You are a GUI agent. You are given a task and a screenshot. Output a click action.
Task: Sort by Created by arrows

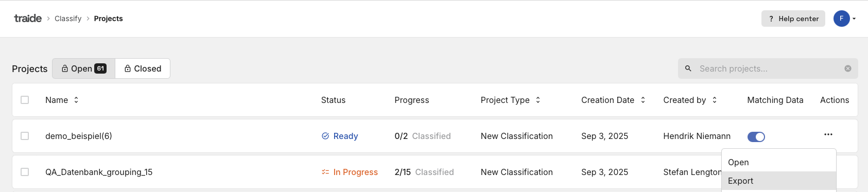[715, 100]
